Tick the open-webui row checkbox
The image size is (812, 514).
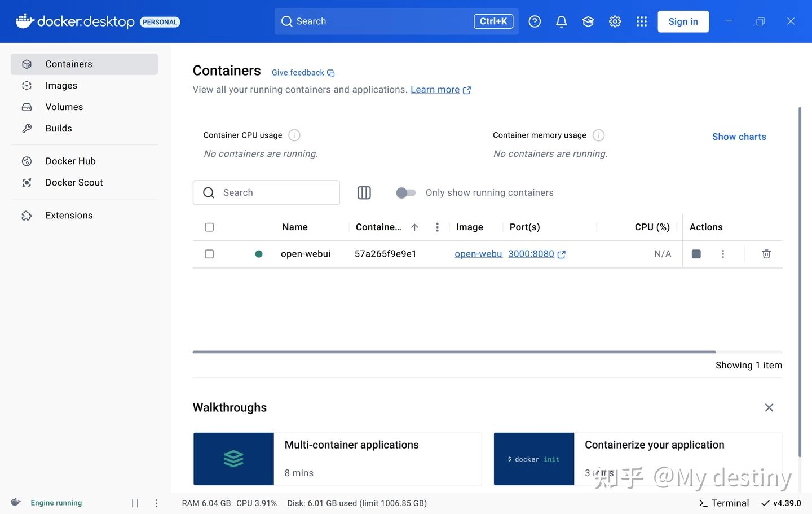coord(209,254)
